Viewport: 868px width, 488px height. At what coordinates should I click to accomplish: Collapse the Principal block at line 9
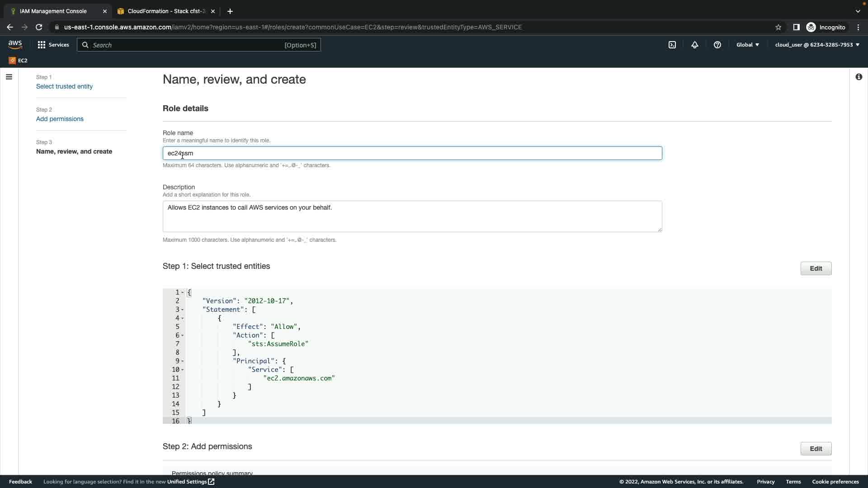[182, 361]
